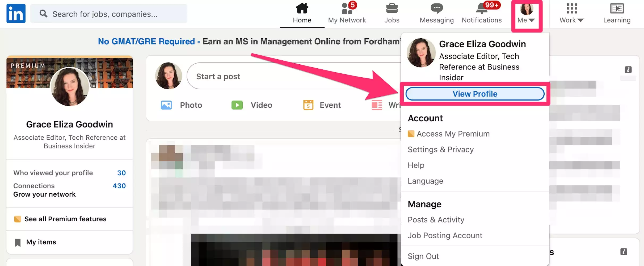The height and width of the screenshot is (266, 644).
Task: Select Settings & Privacy menu item
Action: [x=440, y=149]
